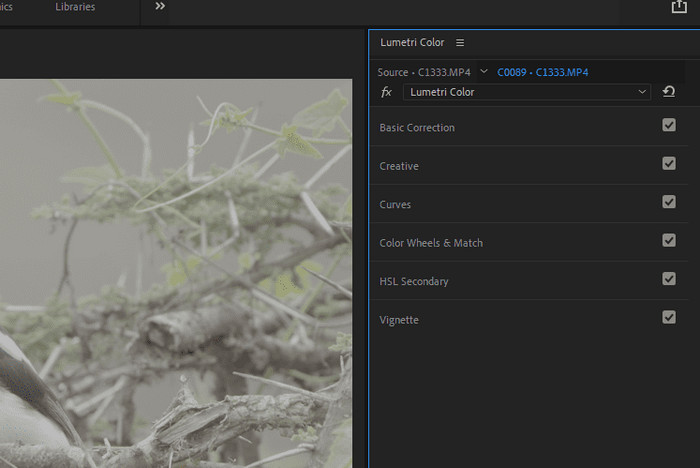Open the Lumetri Color panel menu icon

click(x=460, y=42)
